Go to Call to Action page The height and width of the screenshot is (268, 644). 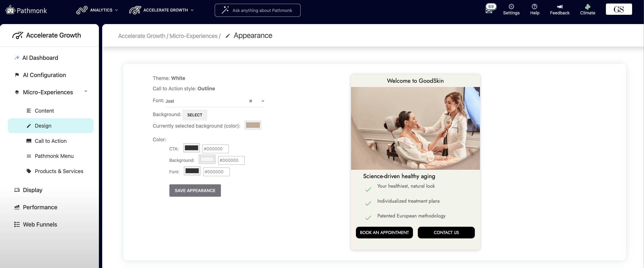coord(50,141)
